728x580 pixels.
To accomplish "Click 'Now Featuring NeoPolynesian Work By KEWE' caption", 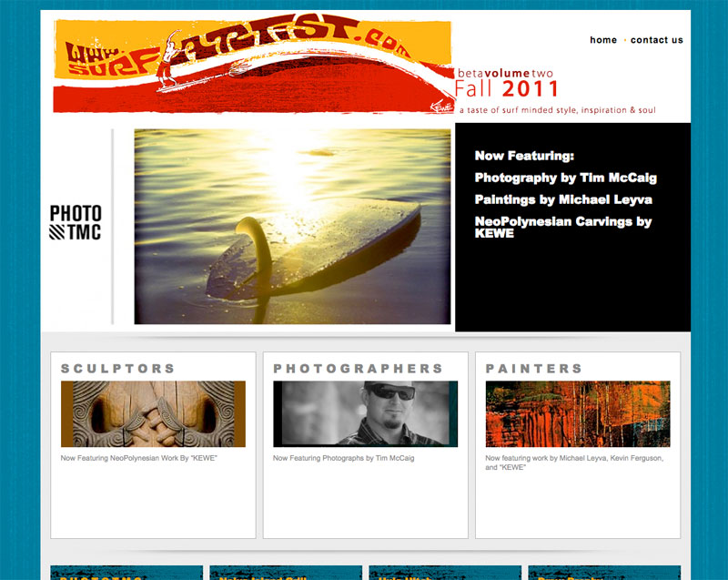I will click(139, 458).
